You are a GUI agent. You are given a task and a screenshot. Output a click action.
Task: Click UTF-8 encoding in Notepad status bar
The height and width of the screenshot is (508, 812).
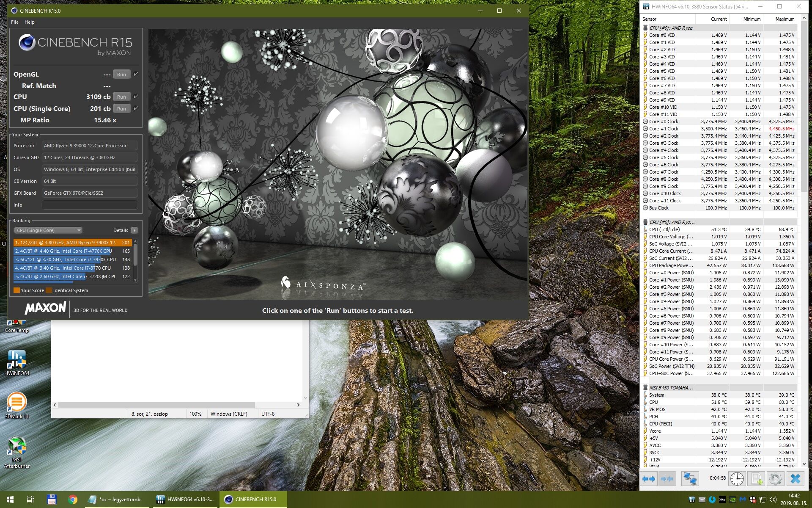click(268, 414)
